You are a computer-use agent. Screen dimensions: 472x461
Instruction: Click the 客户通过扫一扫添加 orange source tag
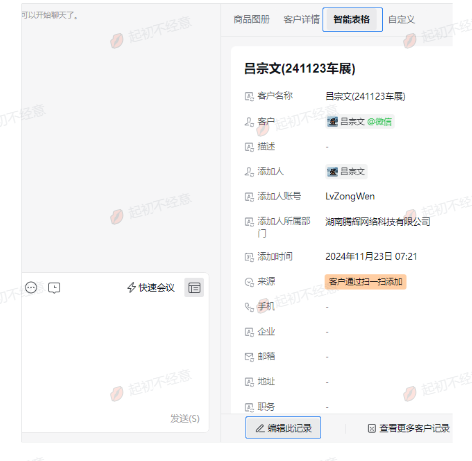pos(366,282)
